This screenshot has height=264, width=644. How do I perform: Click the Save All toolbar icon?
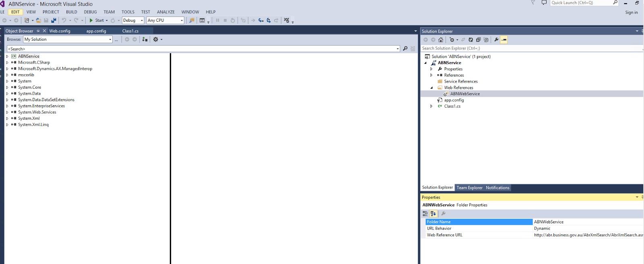[54, 20]
